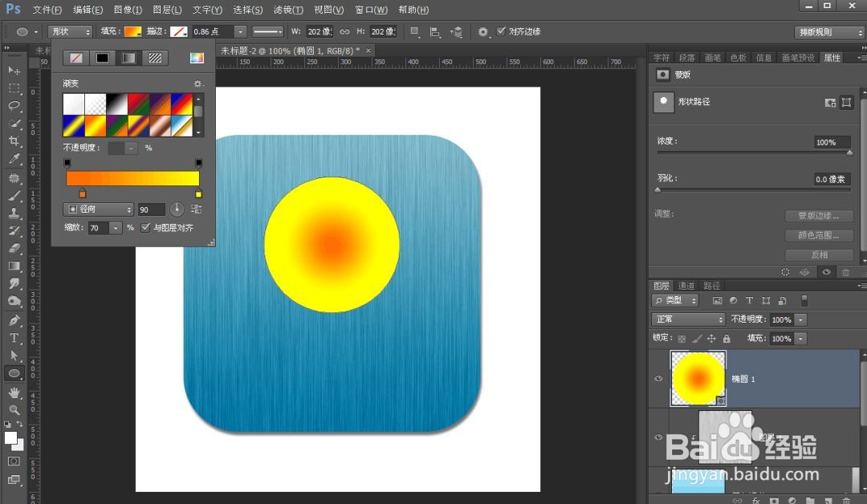Open the 文件(F) menu
Image resolution: width=867 pixels, height=504 pixels.
point(47,10)
